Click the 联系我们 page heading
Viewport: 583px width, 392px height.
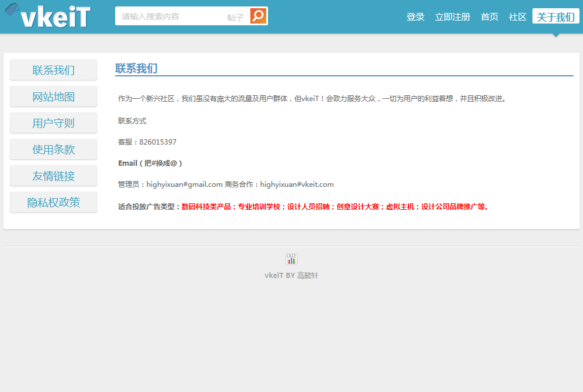tap(136, 68)
